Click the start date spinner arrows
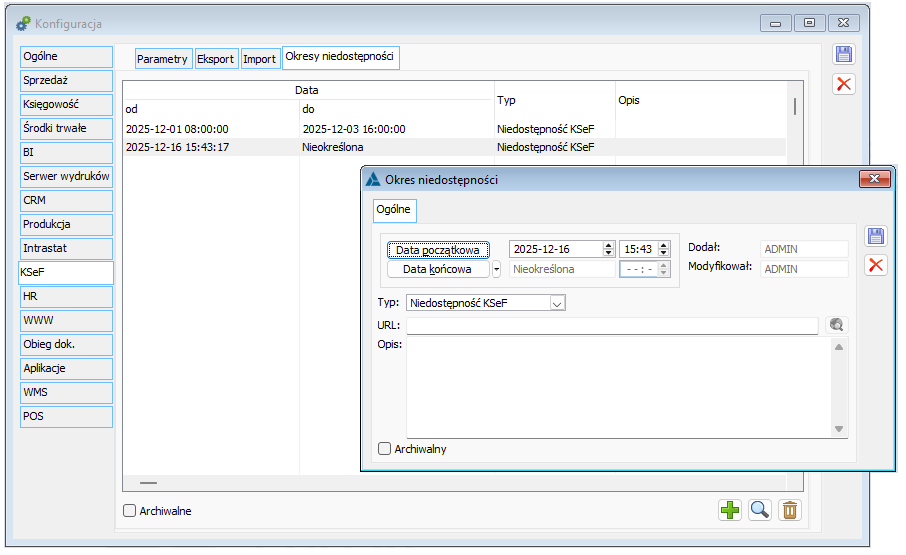The width and height of the screenshot is (906, 555). [x=608, y=249]
